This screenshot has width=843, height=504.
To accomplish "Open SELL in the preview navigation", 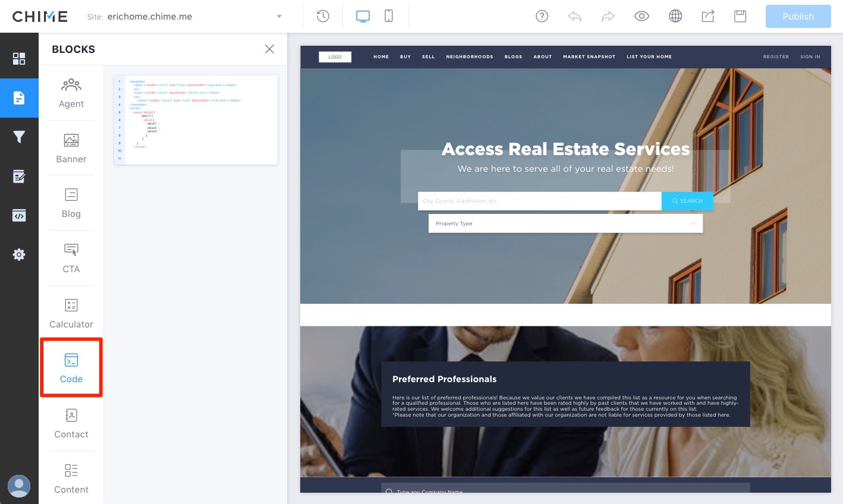I will (429, 57).
